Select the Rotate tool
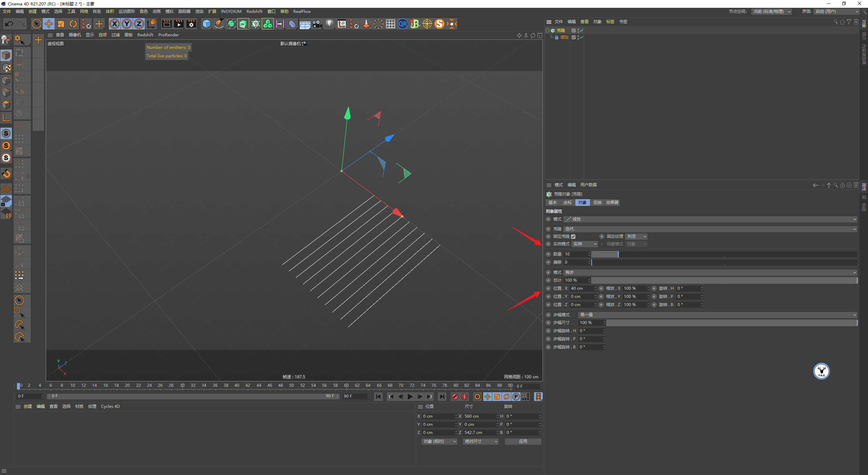868x475 pixels. pyautogui.click(x=73, y=24)
